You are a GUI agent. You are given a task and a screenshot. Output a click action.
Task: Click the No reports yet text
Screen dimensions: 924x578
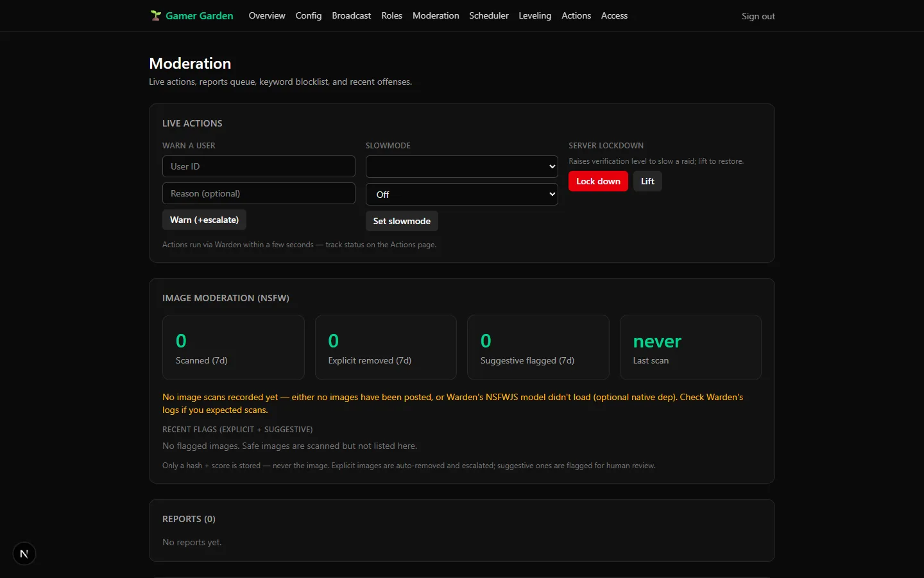tap(192, 542)
